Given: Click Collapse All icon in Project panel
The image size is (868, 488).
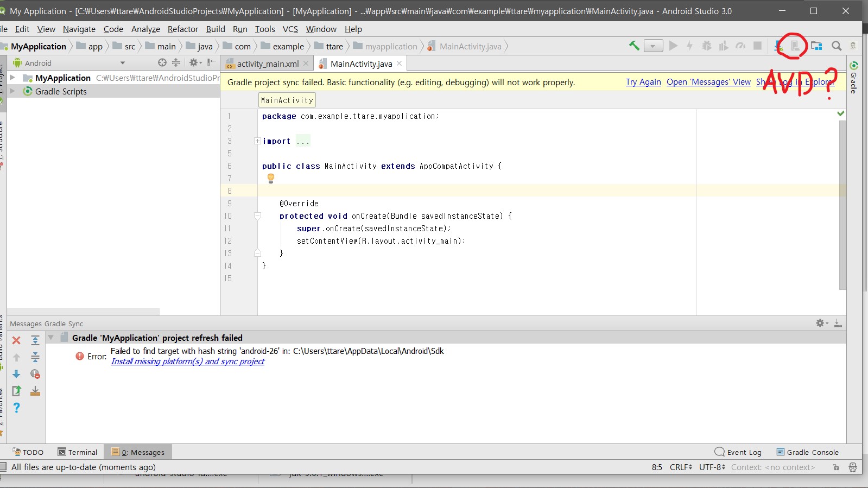Looking at the screenshot, I should pyautogui.click(x=175, y=62).
